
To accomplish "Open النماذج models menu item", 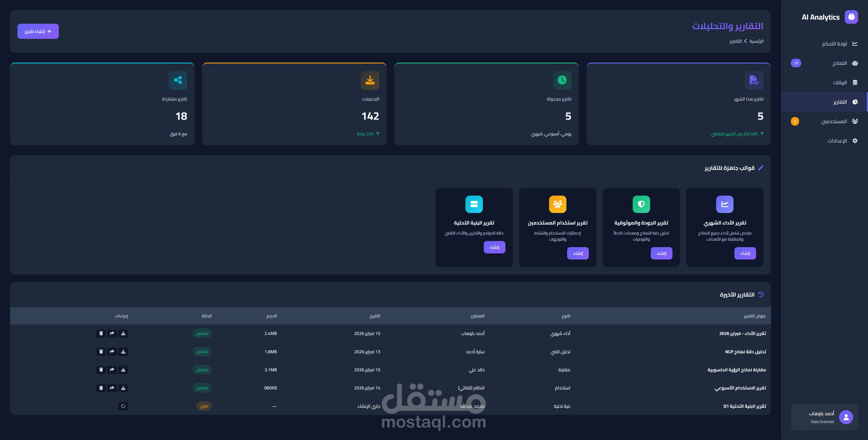I will tap(839, 63).
